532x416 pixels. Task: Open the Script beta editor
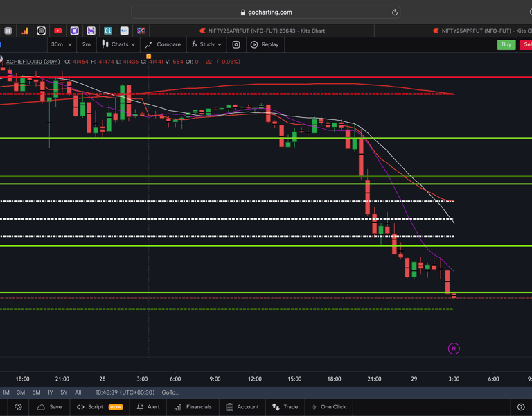(x=100, y=407)
